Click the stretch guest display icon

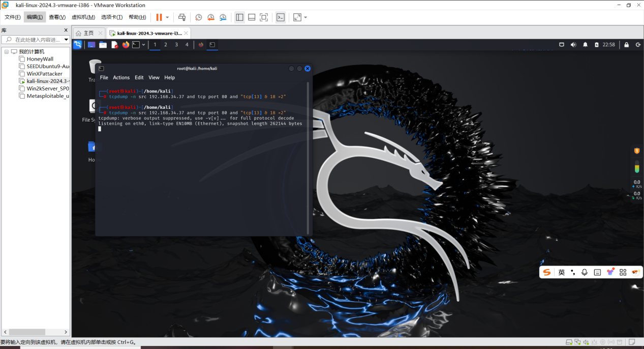297,17
